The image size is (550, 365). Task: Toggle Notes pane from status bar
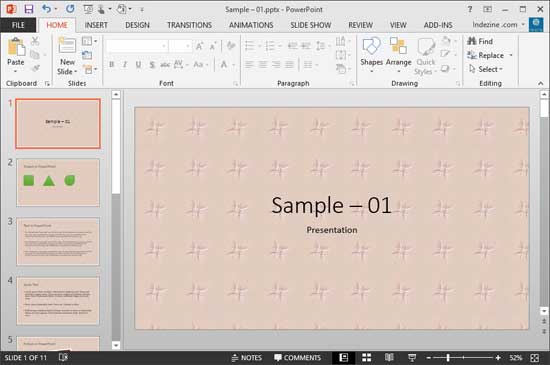tap(247, 358)
